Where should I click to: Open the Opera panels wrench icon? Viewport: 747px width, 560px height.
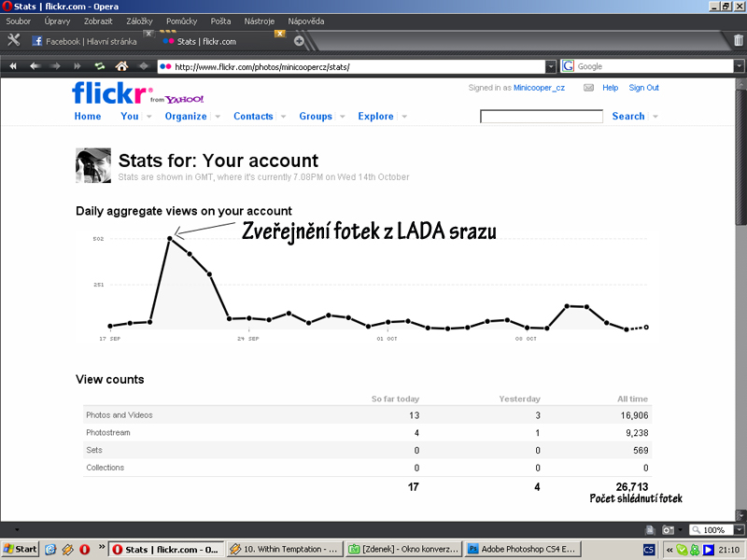coord(13,40)
